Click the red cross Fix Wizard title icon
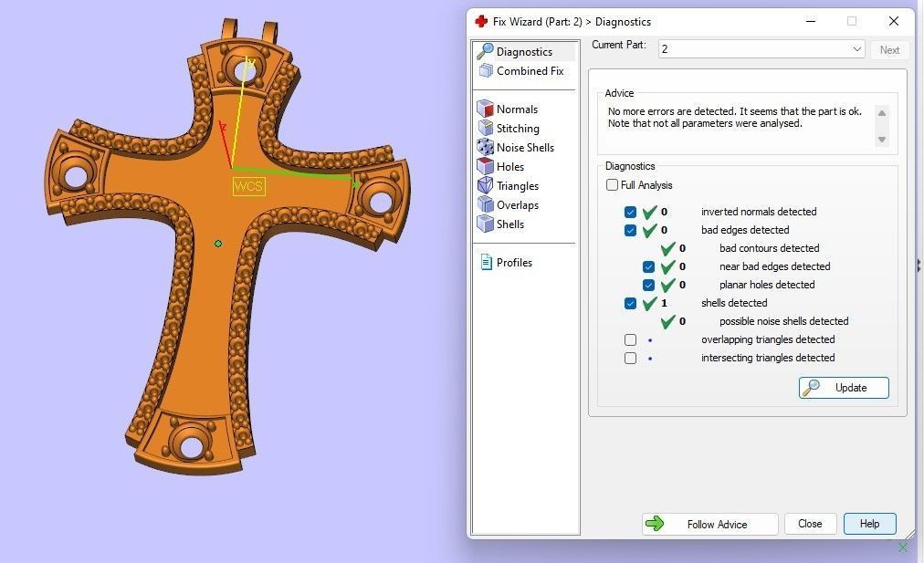 pos(481,21)
